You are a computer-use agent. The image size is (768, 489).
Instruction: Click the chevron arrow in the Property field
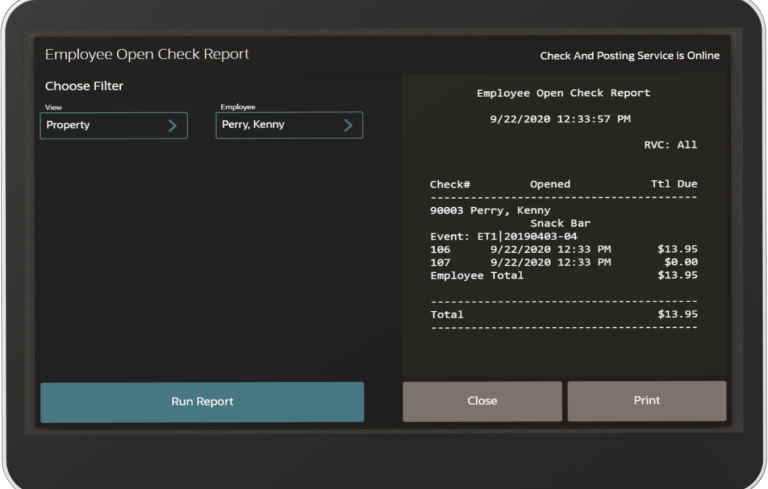[x=172, y=125]
